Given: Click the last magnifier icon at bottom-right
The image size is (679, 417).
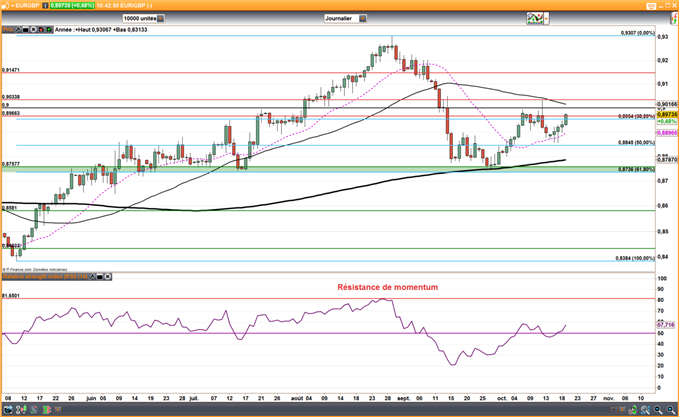Looking at the screenshot, I should pyautogui.click(x=671, y=409).
